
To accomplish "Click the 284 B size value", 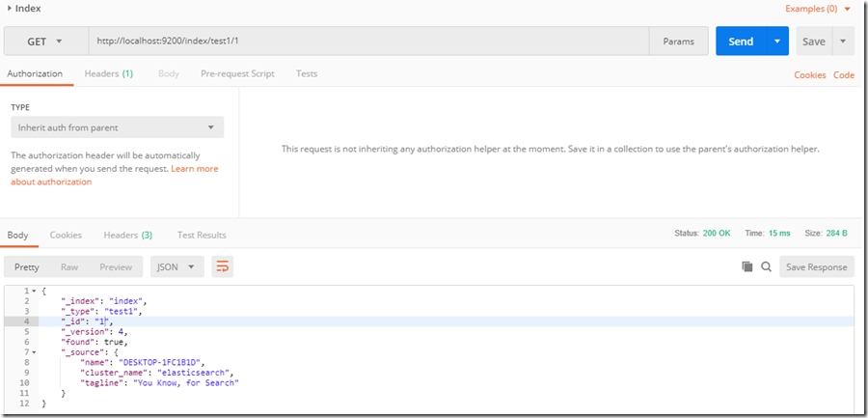I will tap(836, 234).
